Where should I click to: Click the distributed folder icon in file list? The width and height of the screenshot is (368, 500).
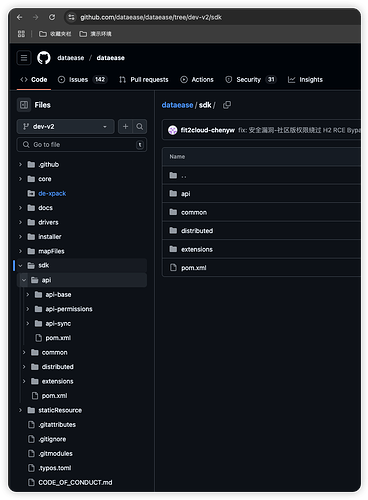pyautogui.click(x=173, y=231)
